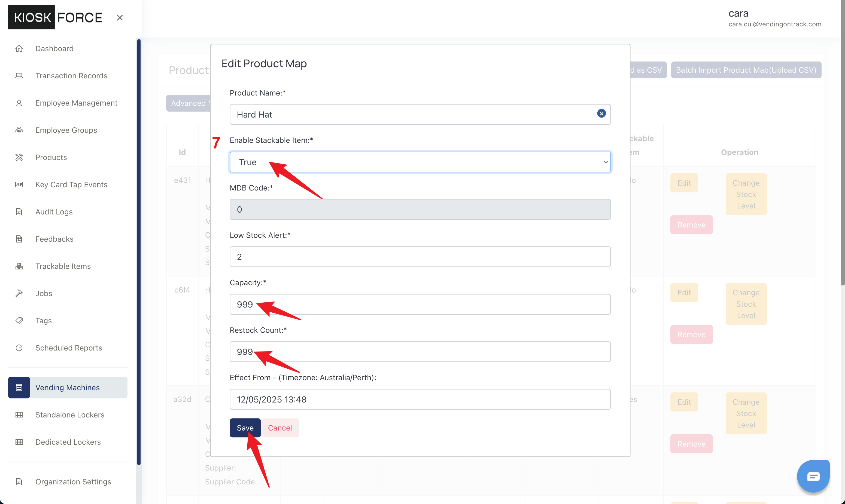Screen dimensions: 845x504
Task: Click the Trackable Items icon
Action: pos(19,266)
